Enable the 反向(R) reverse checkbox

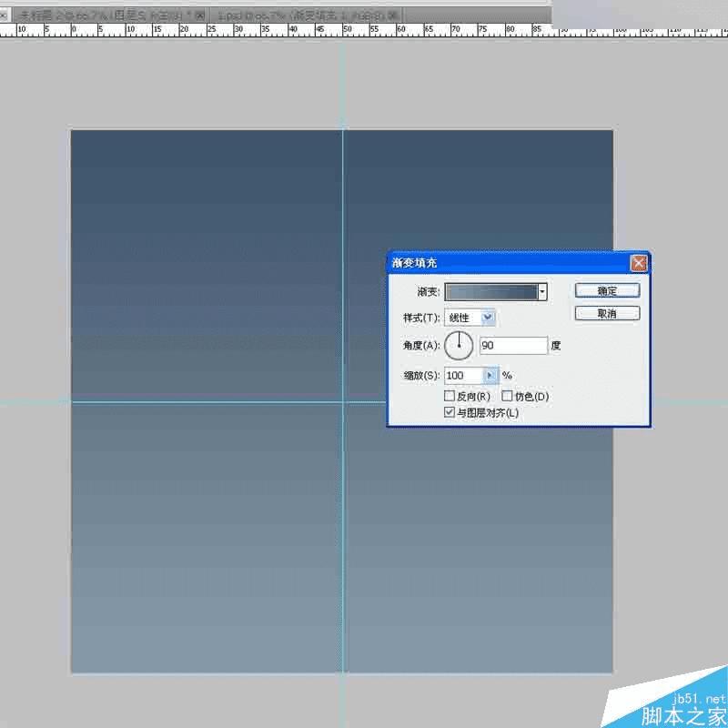[449, 396]
